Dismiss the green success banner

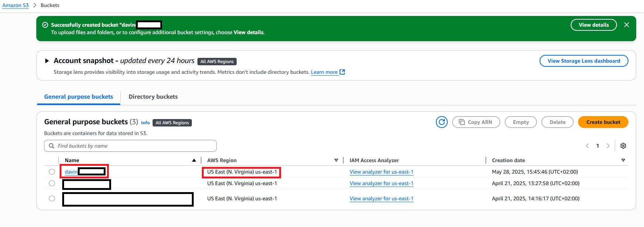tap(627, 25)
